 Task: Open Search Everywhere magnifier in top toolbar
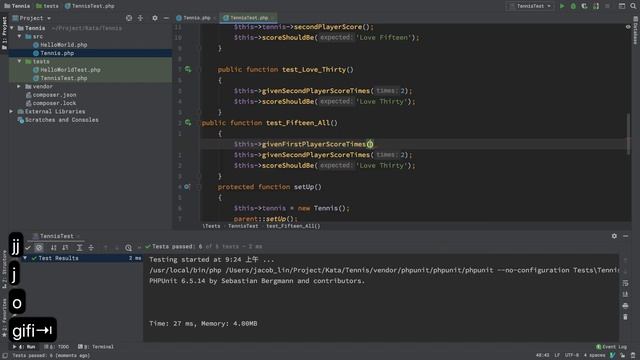point(633,6)
